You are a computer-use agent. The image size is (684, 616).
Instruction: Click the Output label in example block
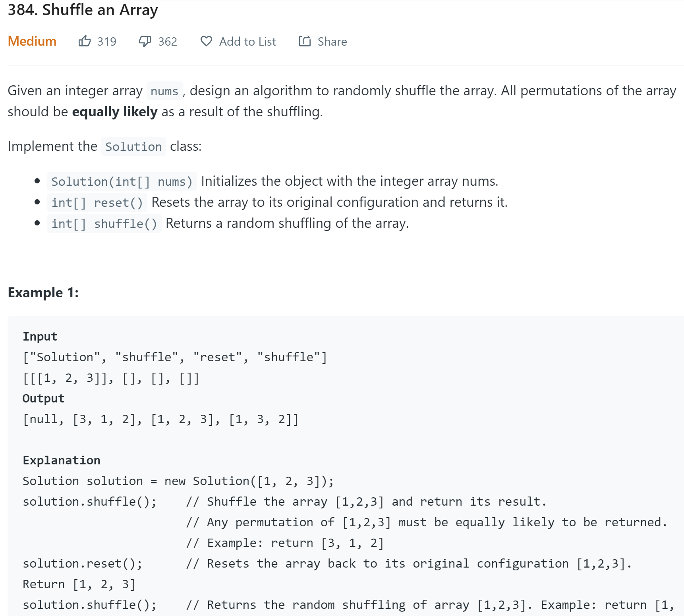[43, 398]
